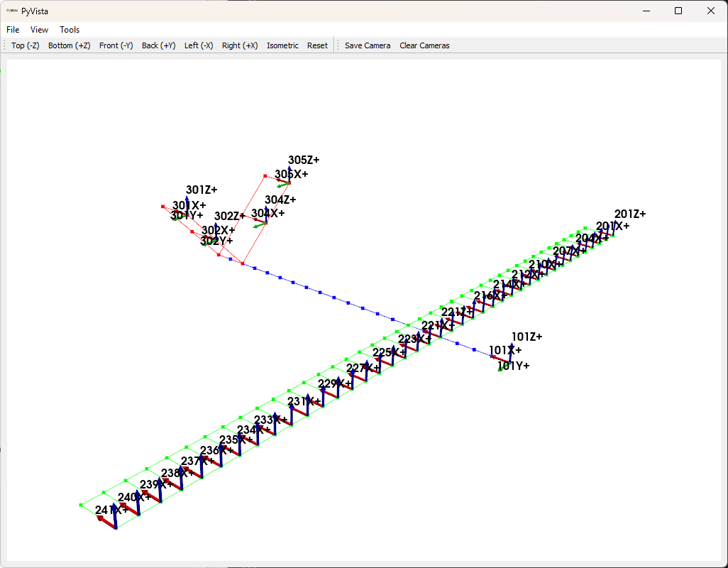Click Clear Cameras in the toolbar

pyautogui.click(x=424, y=45)
